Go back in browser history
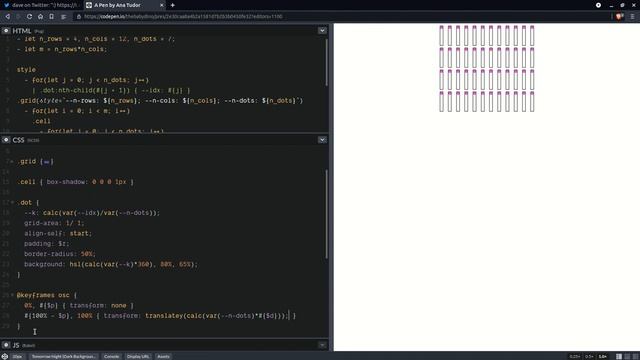640x360 pixels. 7,17
